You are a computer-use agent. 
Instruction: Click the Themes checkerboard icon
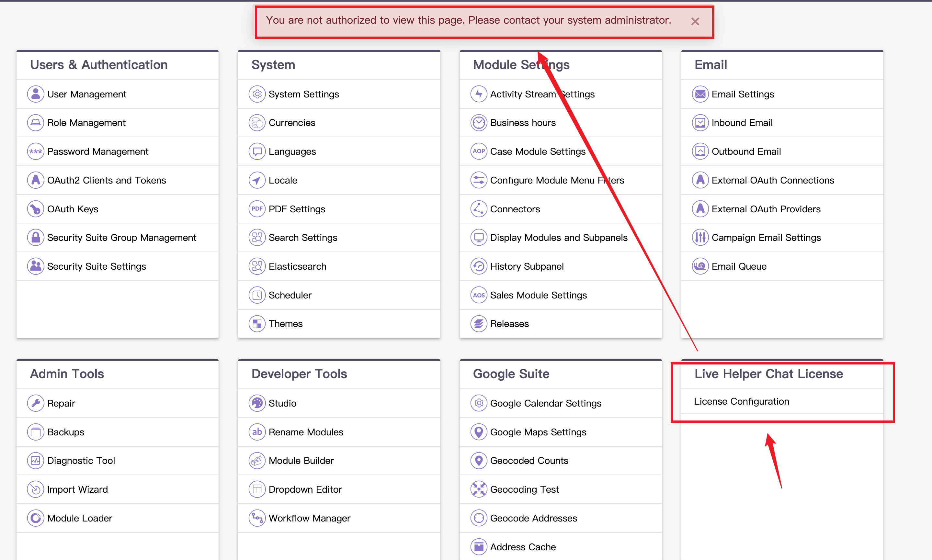coord(257,323)
